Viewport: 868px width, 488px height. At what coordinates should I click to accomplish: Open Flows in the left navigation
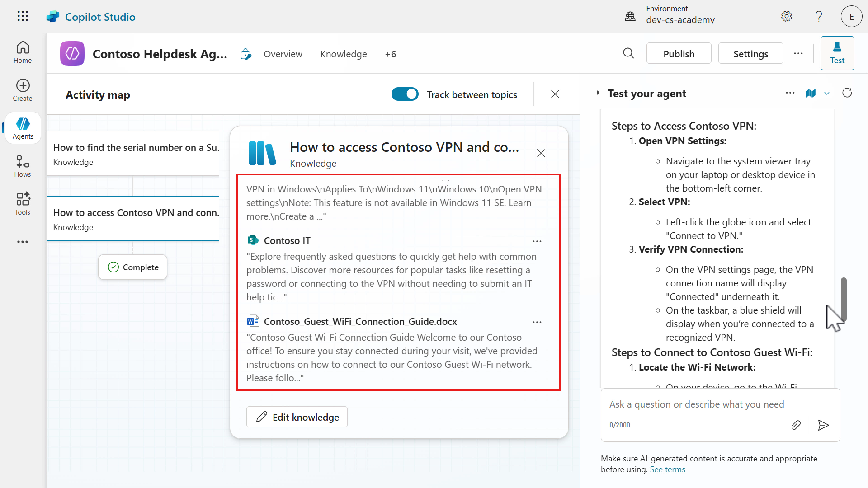coord(23,166)
